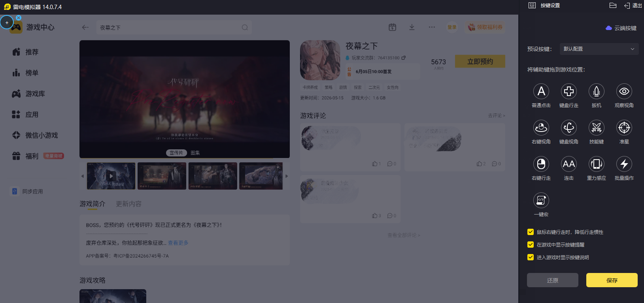
Task: Select the 批量操作 lightning icon
Action: point(624,164)
